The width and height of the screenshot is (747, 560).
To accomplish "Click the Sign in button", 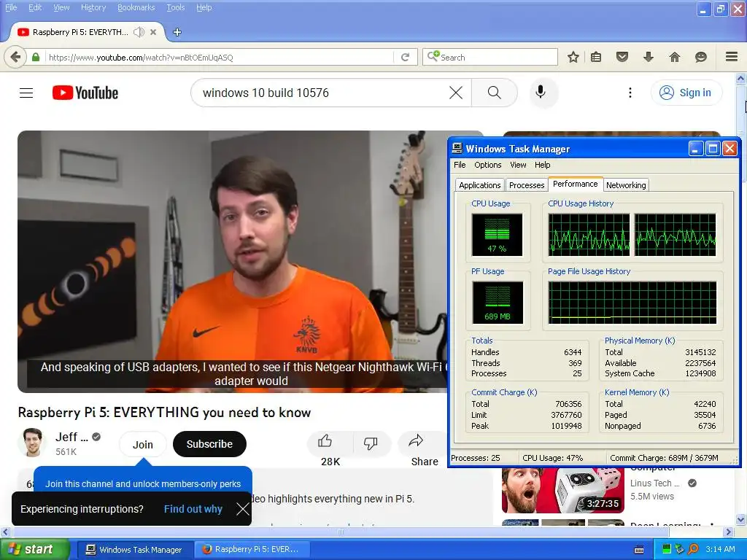I will click(686, 93).
